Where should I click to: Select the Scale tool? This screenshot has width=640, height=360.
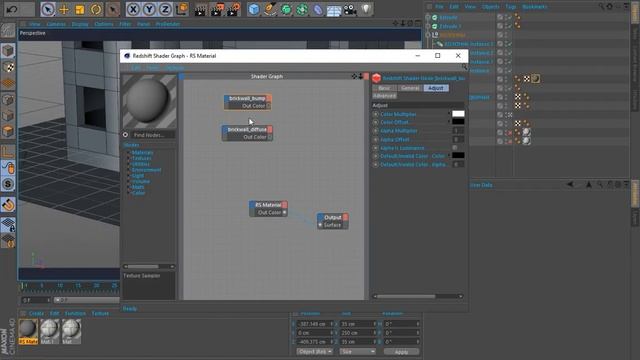point(80,9)
